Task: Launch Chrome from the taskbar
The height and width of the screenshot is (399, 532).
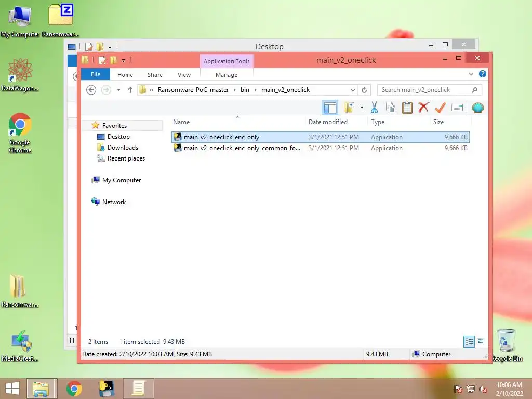Action: 74,389
